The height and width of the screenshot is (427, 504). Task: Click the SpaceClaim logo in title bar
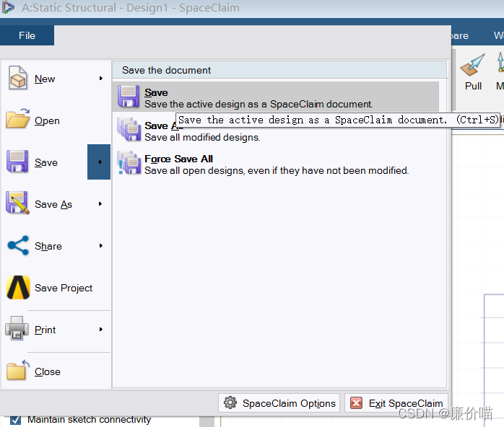[8, 7]
